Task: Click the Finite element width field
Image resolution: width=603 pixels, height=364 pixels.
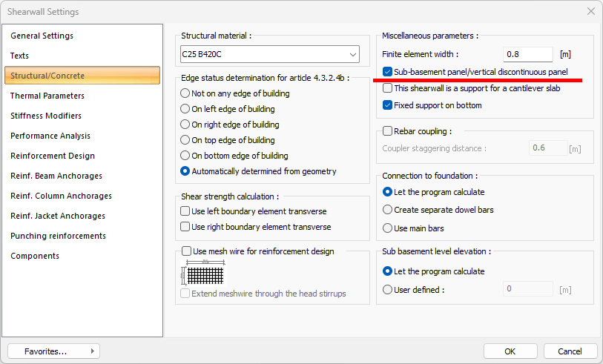Action: (527, 54)
